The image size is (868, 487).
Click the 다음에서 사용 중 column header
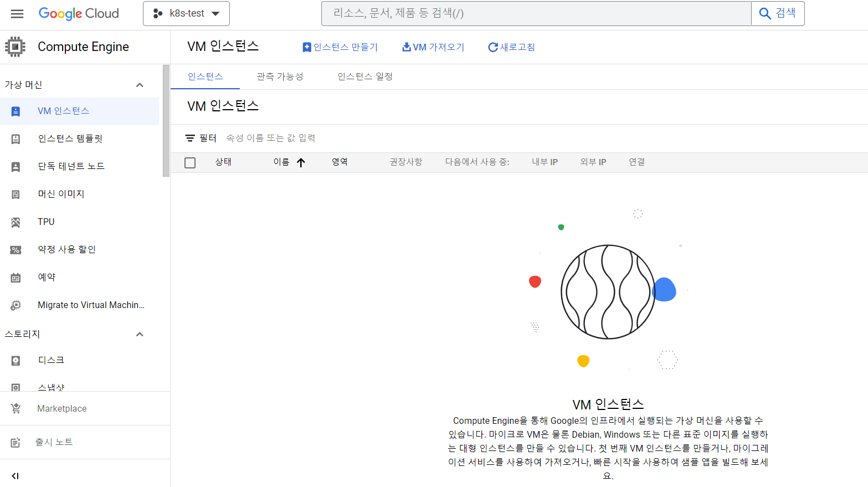click(x=477, y=162)
